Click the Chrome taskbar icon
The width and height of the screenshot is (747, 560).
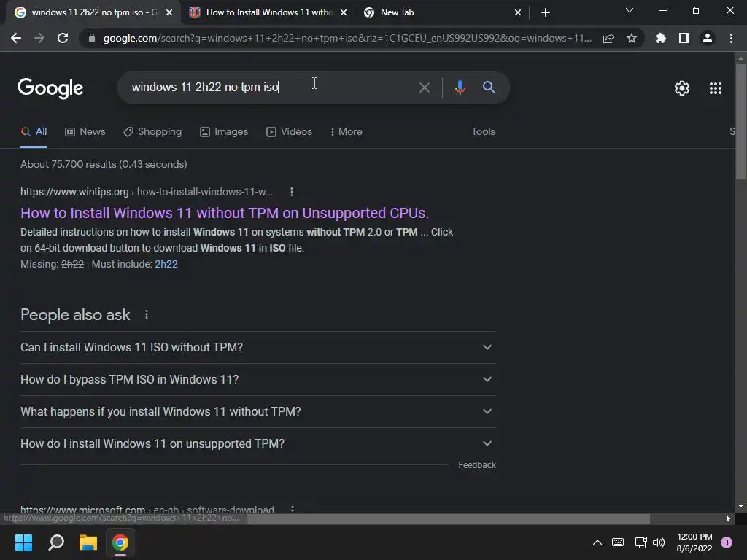tap(120, 542)
